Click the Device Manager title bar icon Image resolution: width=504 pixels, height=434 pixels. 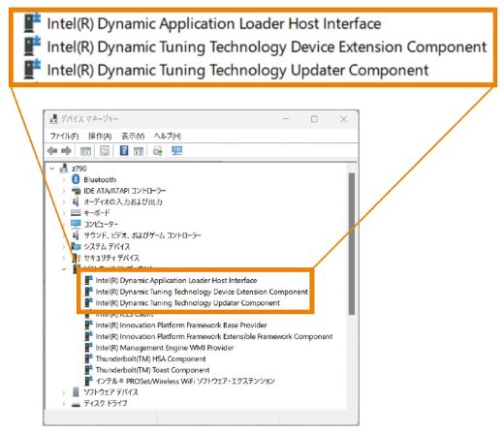pyautogui.click(x=53, y=119)
